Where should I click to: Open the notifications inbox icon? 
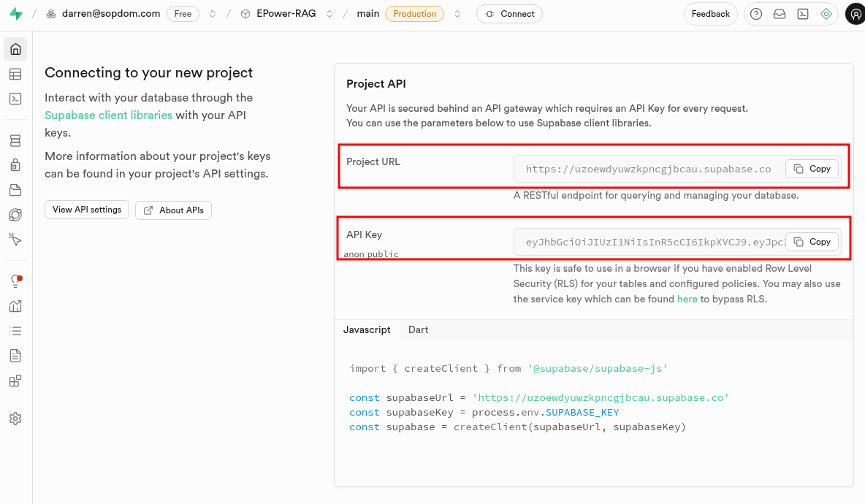[x=780, y=14]
